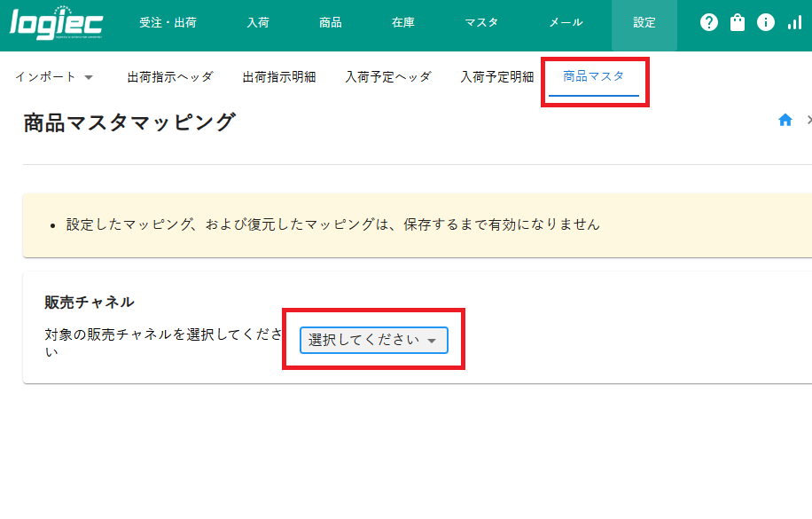Open the メール menu
The width and height of the screenshot is (812, 519).
click(566, 23)
